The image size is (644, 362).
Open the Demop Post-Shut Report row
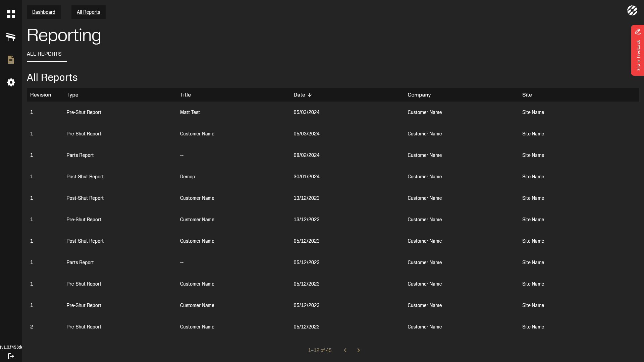(x=187, y=177)
